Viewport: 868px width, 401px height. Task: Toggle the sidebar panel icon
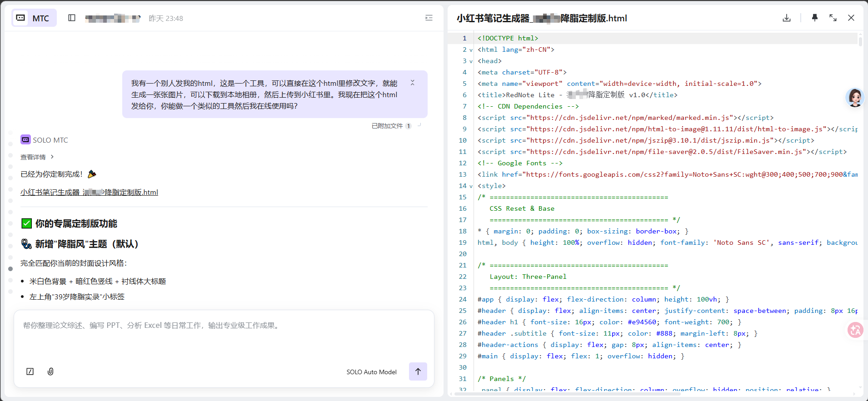pos(72,18)
